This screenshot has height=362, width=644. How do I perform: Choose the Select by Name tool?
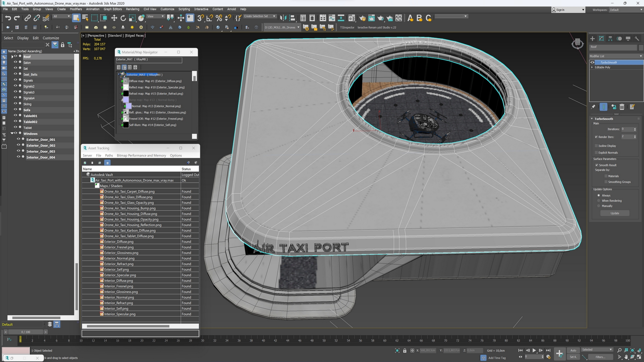[85, 18]
